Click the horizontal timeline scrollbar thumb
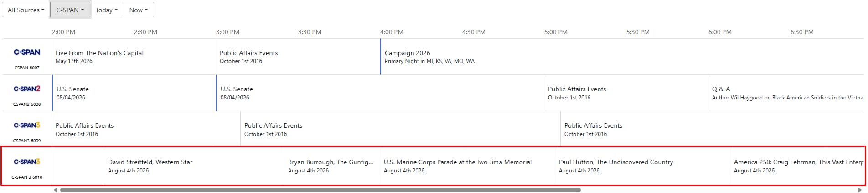 [320, 190]
